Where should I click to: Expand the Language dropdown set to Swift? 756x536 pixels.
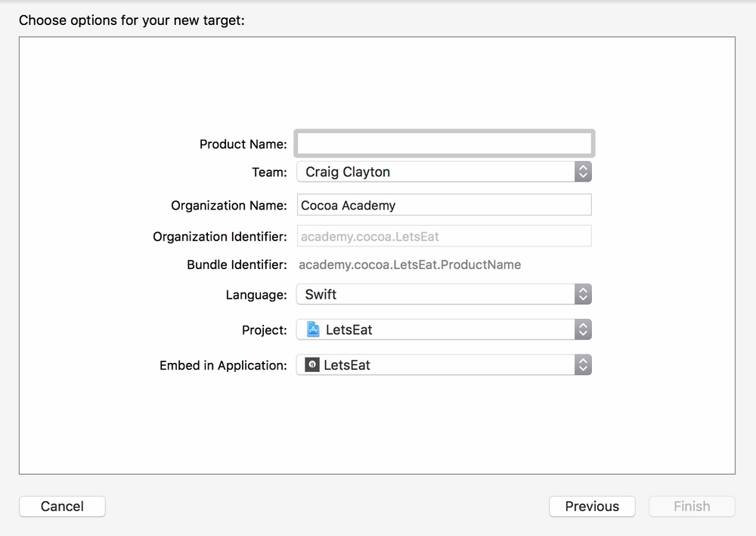435,294
